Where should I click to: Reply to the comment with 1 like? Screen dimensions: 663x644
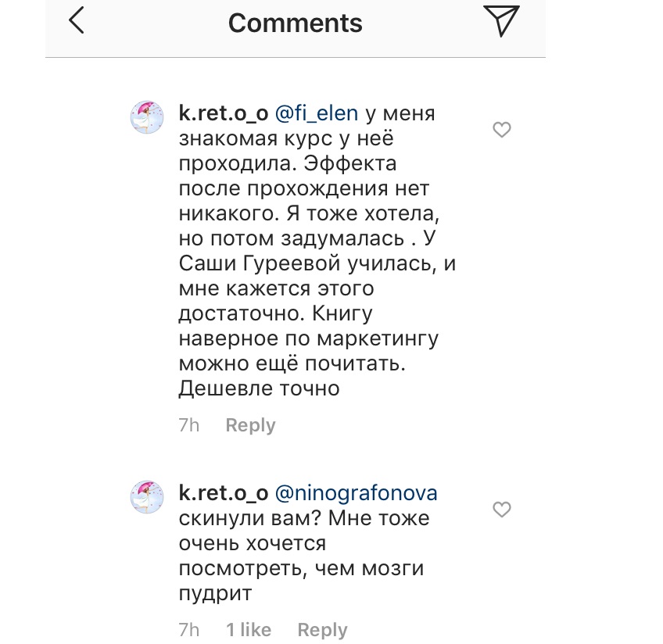click(322, 630)
